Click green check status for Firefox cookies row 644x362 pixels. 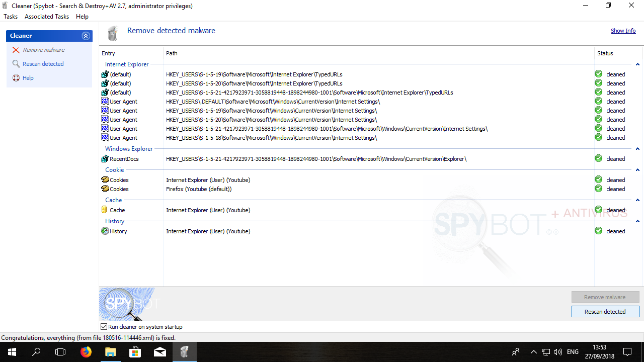(x=599, y=189)
